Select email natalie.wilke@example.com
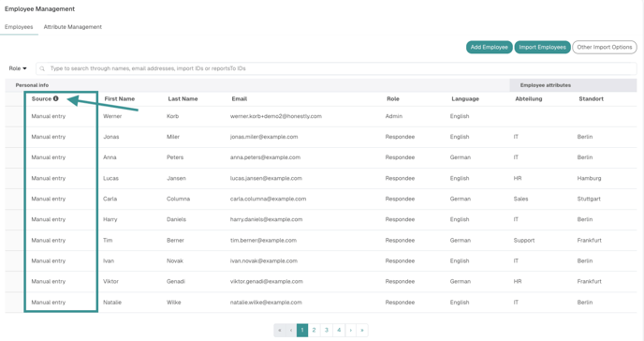Screen dimensions: 644x341 (x=266, y=303)
